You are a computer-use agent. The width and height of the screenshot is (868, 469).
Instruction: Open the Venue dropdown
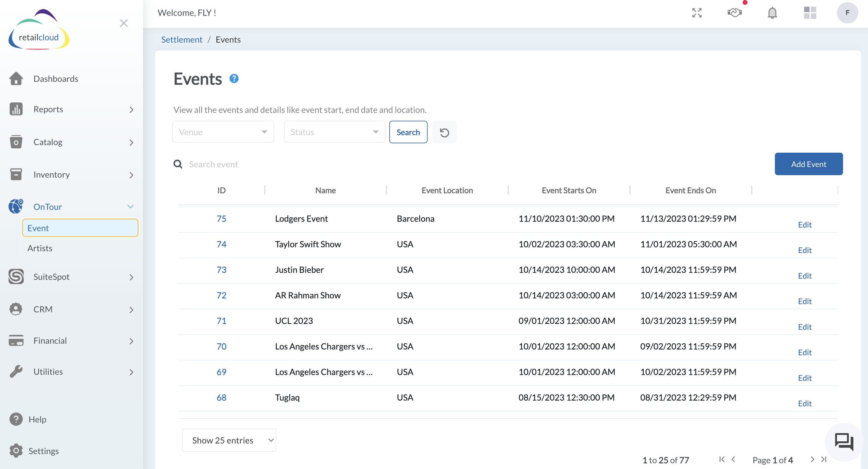223,132
